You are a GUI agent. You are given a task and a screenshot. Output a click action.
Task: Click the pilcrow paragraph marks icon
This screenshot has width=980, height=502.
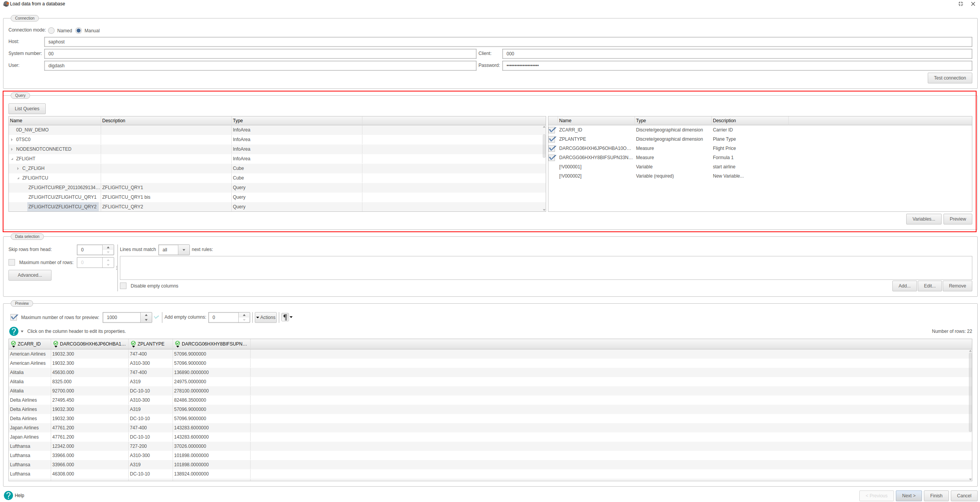tap(285, 317)
